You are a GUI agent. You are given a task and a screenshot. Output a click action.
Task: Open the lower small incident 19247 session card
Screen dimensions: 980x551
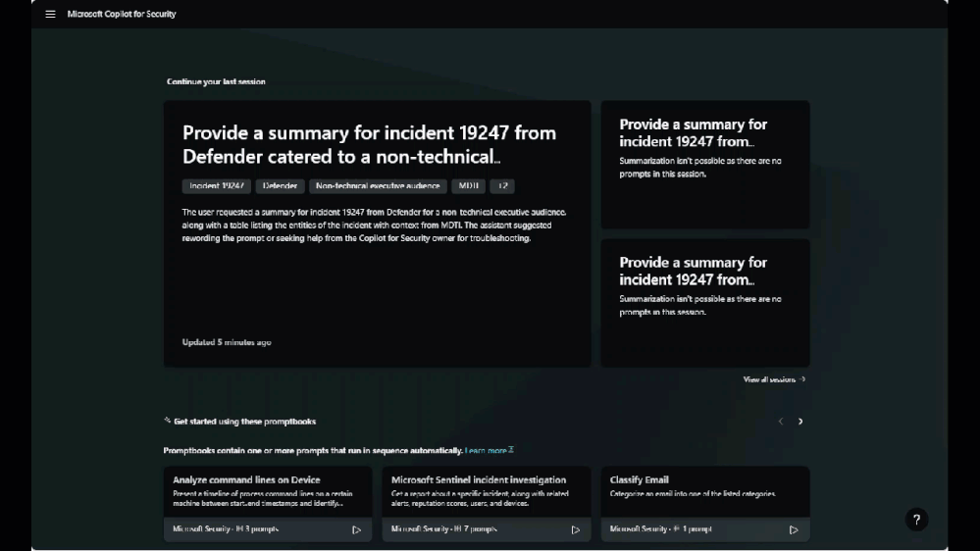(x=705, y=303)
